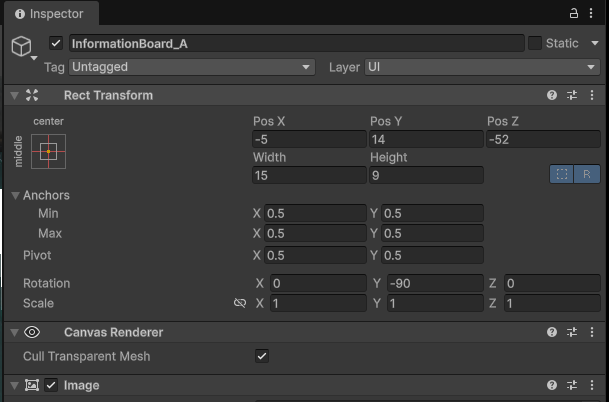Toggle Blueprint mode button
The image size is (609, 402).
562,174
